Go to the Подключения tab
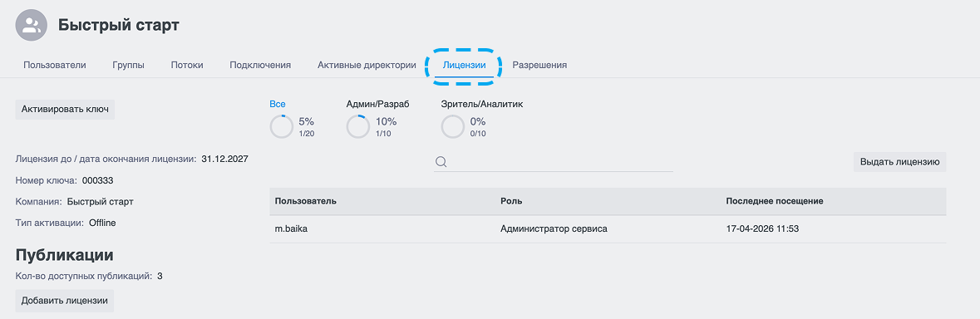 point(261,65)
